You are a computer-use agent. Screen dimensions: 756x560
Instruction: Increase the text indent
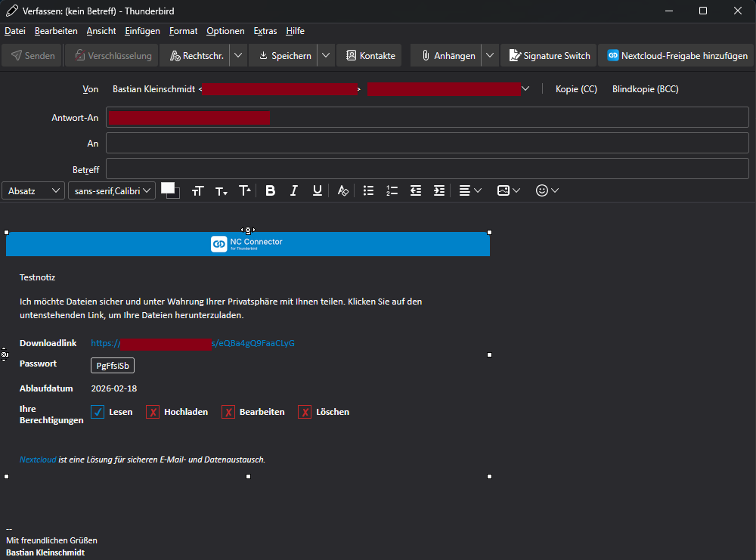click(438, 190)
